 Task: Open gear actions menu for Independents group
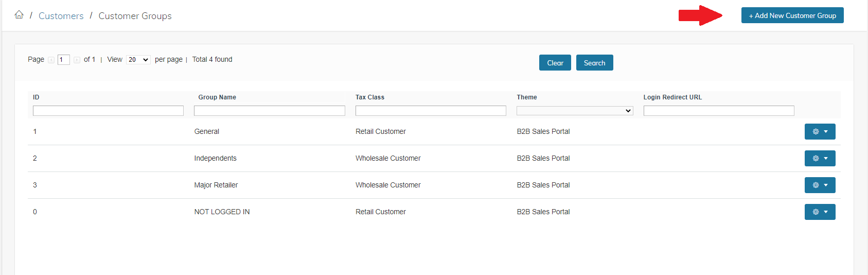point(820,159)
